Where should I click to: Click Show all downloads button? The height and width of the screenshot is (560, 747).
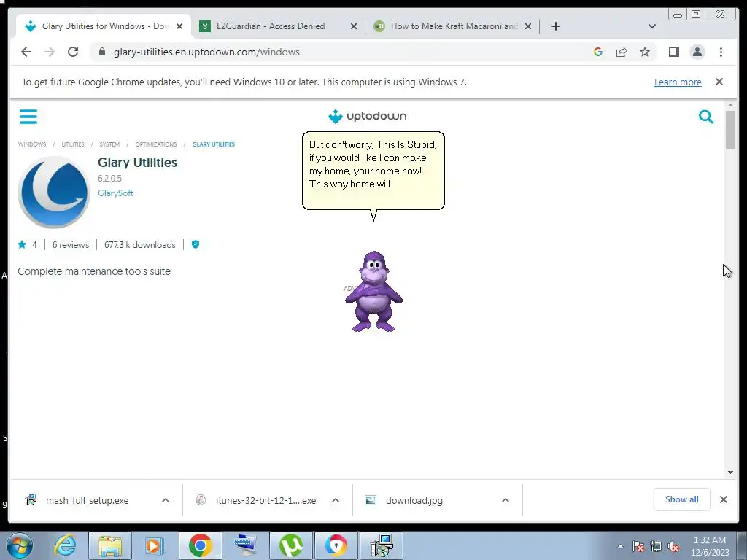pos(682,499)
